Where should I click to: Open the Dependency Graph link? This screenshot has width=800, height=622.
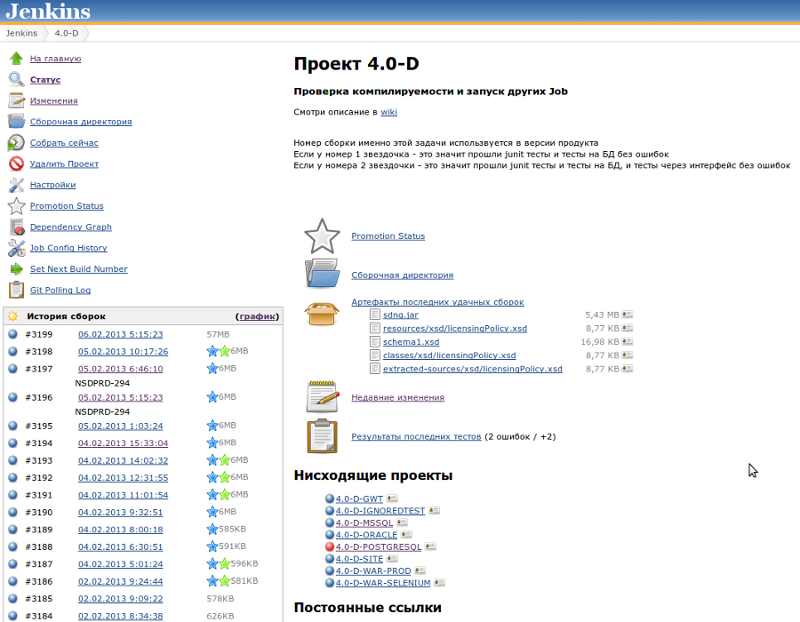pos(70,227)
